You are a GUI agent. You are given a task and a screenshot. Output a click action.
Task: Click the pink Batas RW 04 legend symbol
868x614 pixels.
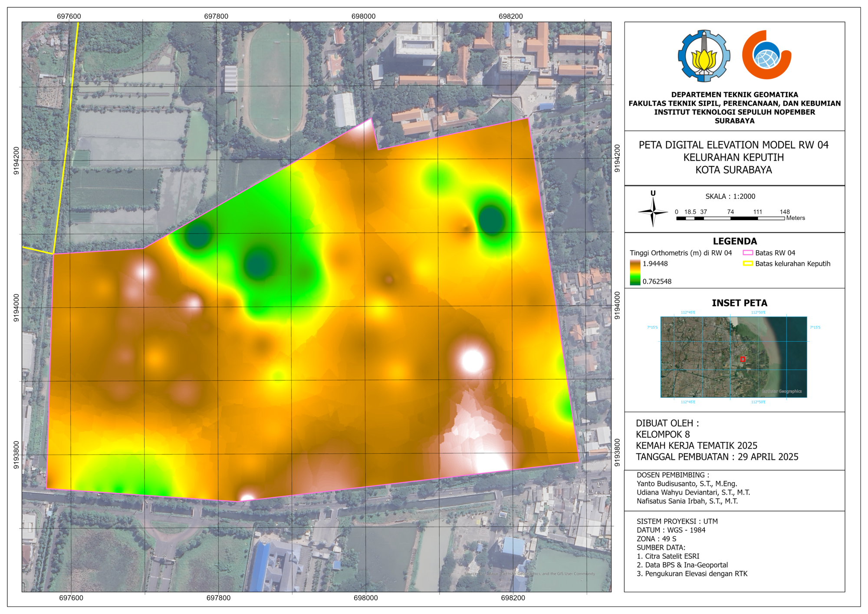tap(747, 253)
